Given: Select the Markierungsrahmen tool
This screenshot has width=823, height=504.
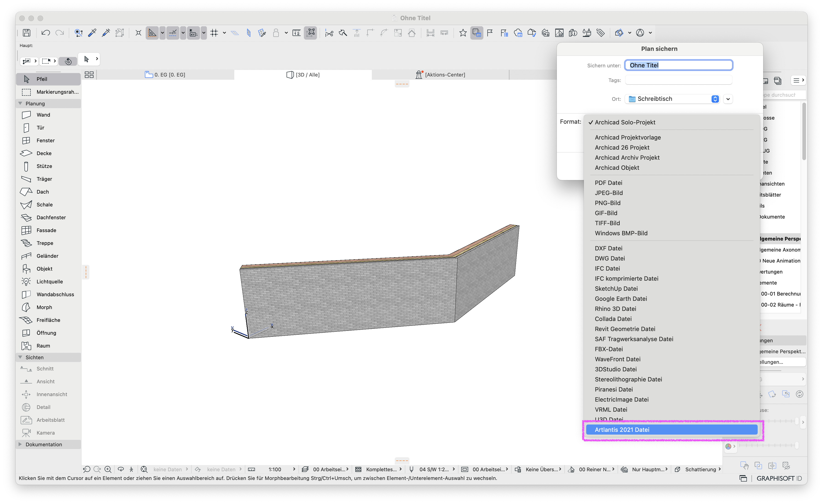Looking at the screenshot, I should tap(48, 92).
